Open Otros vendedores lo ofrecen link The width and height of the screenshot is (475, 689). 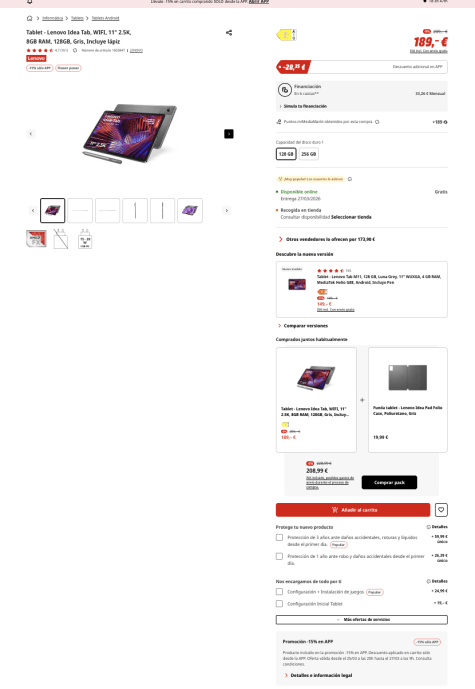327,239
